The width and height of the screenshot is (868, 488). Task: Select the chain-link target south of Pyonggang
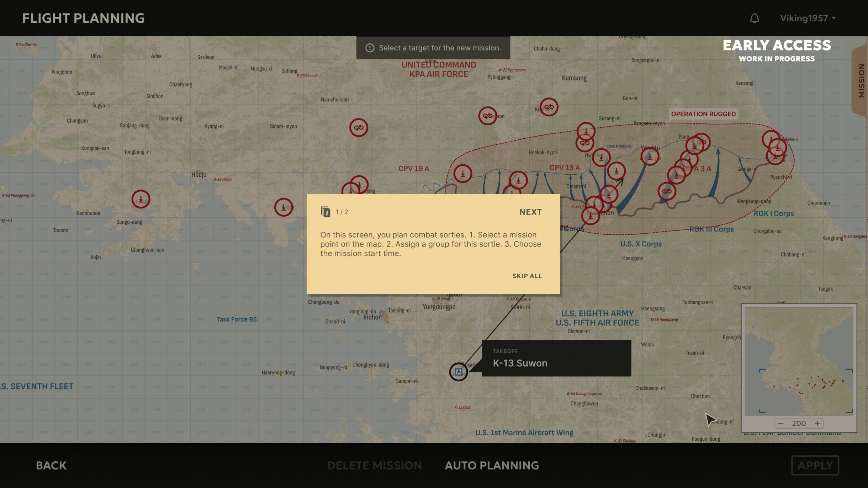click(x=487, y=116)
